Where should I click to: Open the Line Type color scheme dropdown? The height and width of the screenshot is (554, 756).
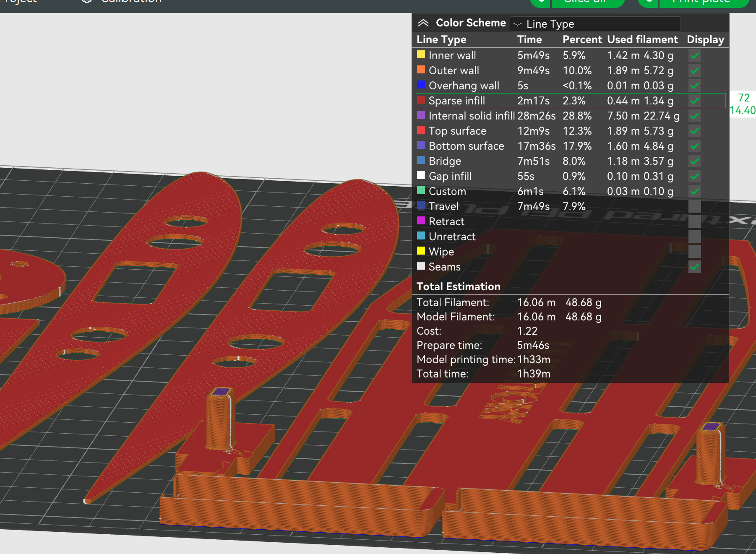coord(595,24)
